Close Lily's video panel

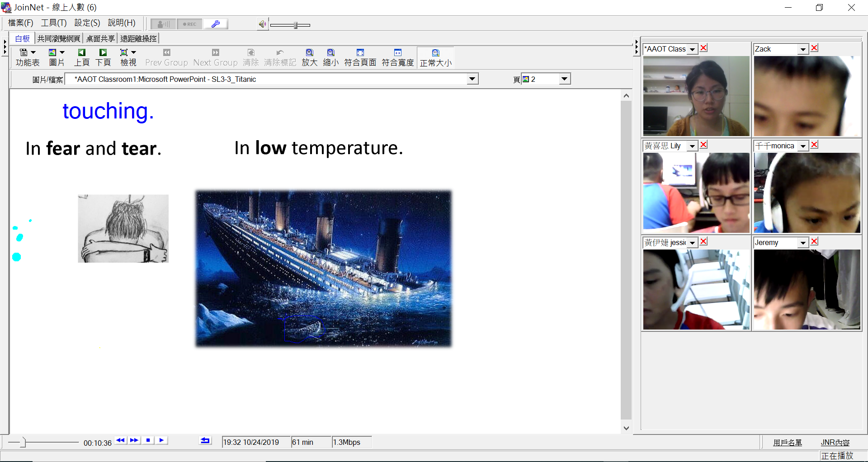(703, 145)
